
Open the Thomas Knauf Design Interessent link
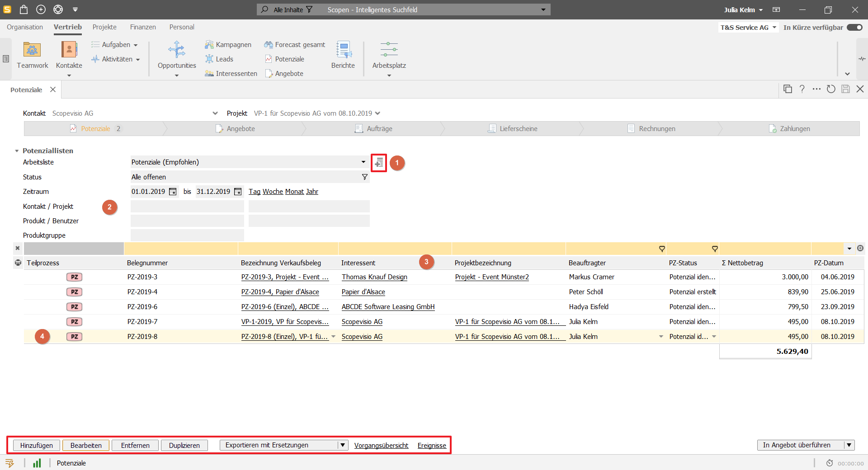[374, 277]
